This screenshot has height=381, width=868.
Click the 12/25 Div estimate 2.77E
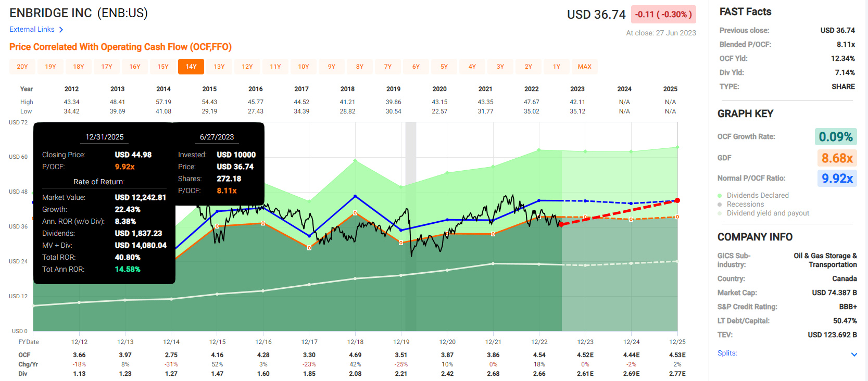coord(677,374)
